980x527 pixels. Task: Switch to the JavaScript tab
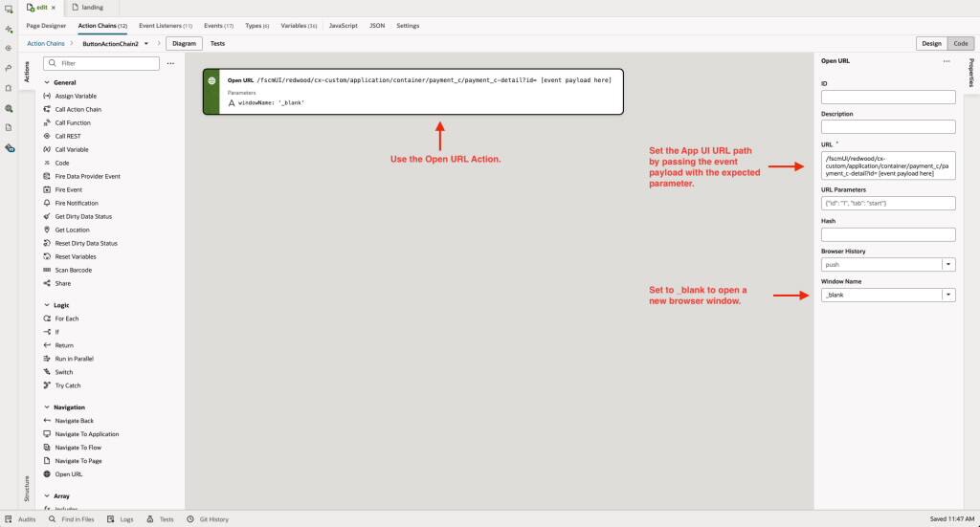pyautogui.click(x=344, y=26)
